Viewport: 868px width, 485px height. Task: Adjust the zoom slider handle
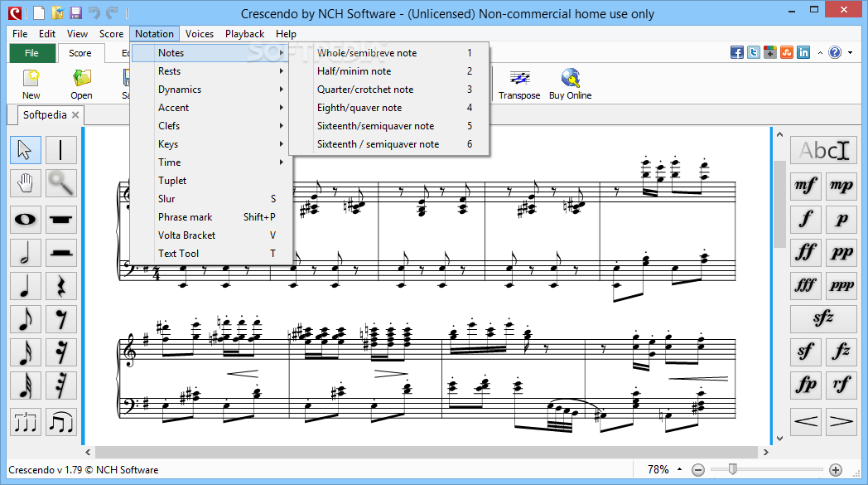coord(733,469)
